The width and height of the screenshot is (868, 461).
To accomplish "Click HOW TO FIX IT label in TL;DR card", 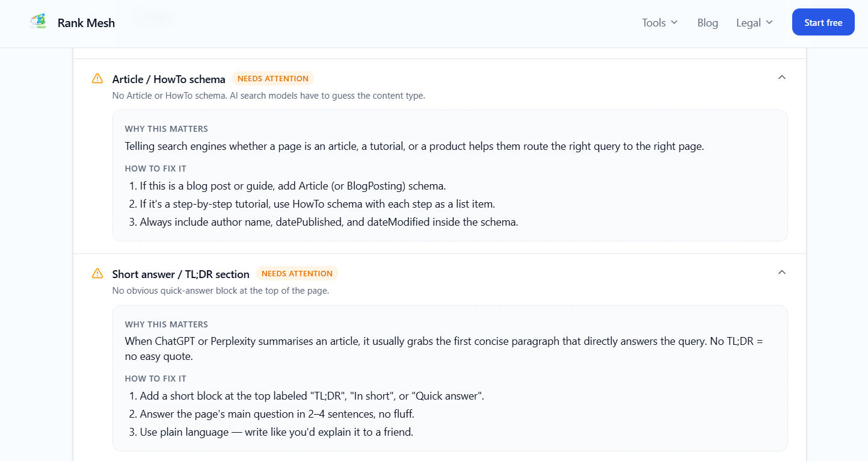I will point(156,379).
